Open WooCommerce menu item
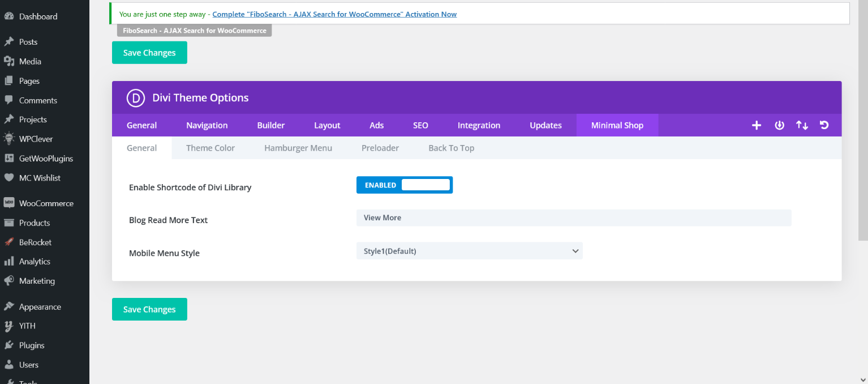868x384 pixels. click(x=46, y=203)
